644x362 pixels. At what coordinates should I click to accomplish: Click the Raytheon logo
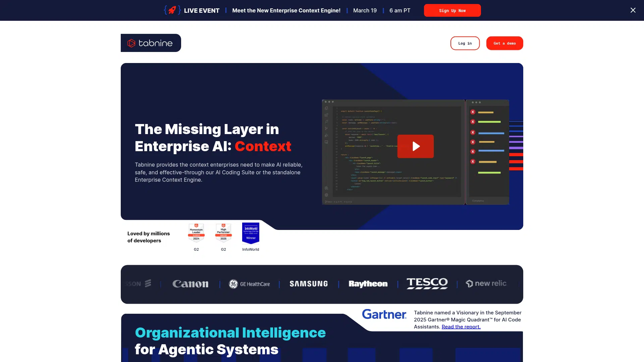[368, 284]
